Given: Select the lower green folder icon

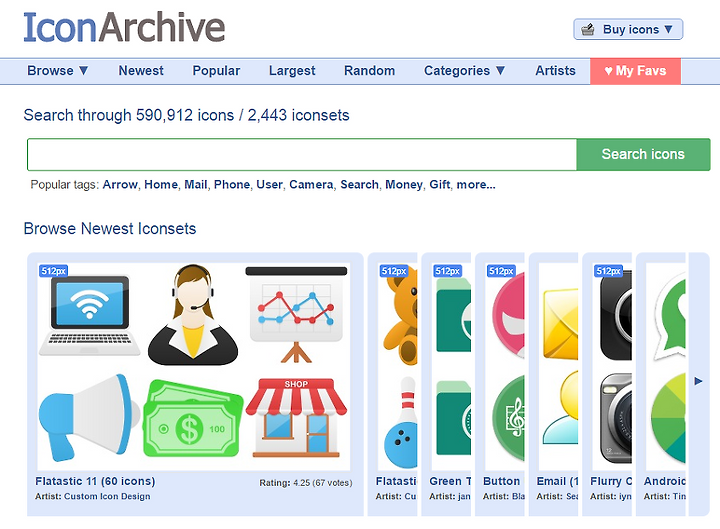Looking at the screenshot, I should point(454,418).
